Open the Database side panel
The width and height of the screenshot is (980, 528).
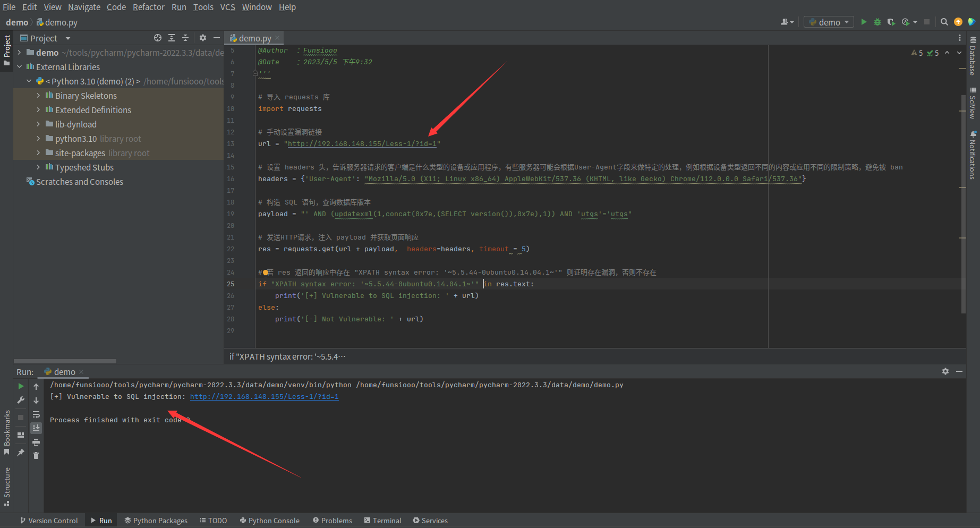[973, 56]
